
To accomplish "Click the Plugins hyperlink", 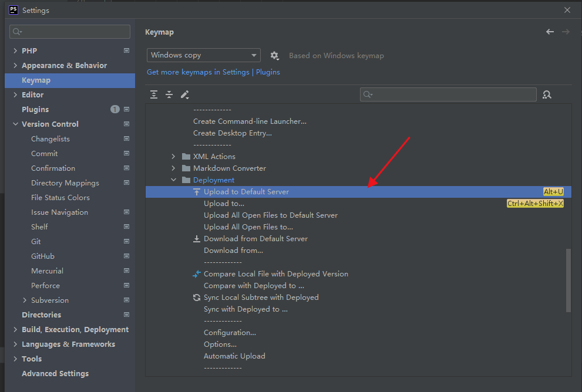I will 268,72.
